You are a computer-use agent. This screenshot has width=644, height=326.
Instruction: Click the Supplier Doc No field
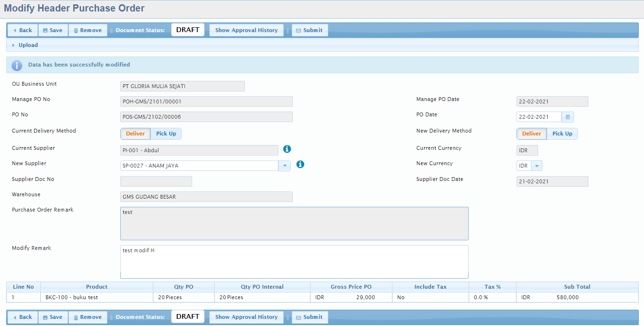156,181
